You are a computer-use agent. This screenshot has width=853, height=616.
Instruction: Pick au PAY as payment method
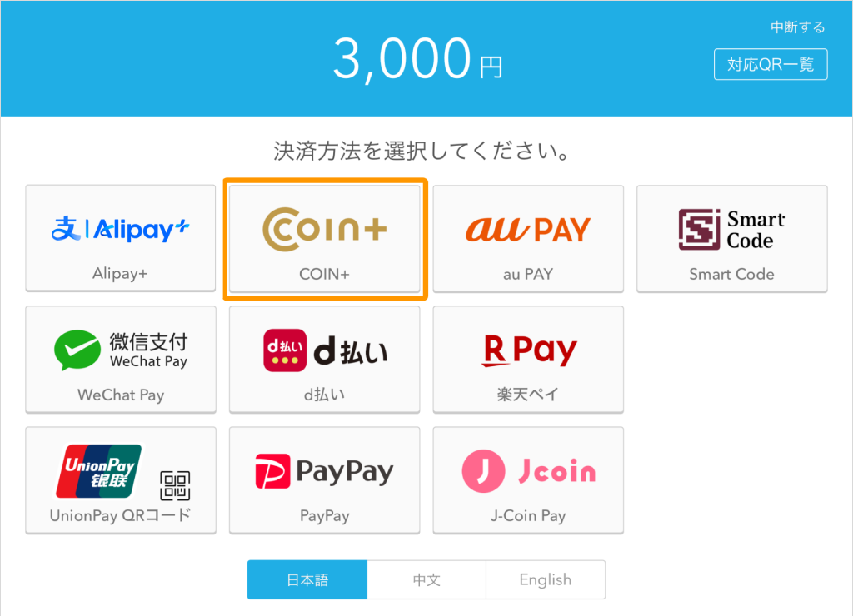coord(528,238)
